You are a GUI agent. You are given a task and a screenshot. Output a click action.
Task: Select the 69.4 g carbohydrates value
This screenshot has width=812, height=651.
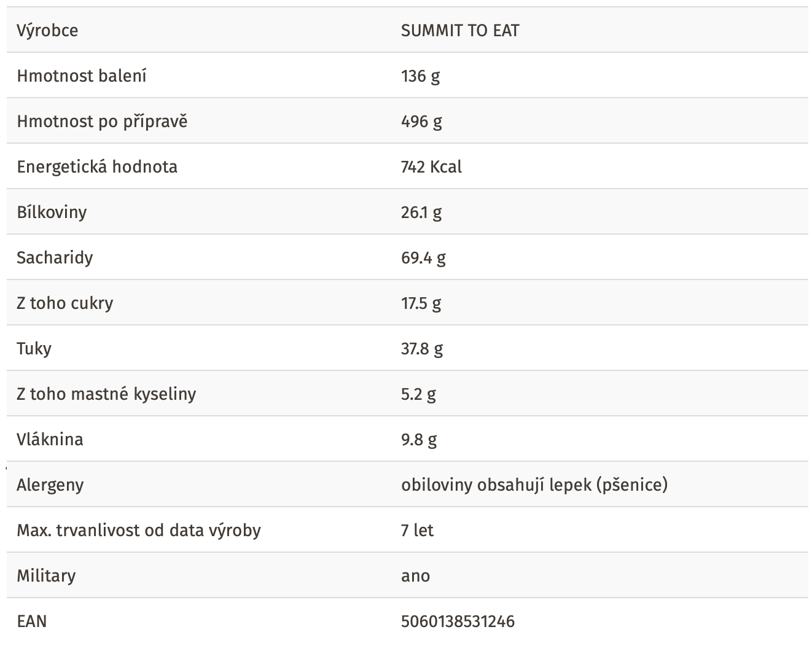[423, 258]
